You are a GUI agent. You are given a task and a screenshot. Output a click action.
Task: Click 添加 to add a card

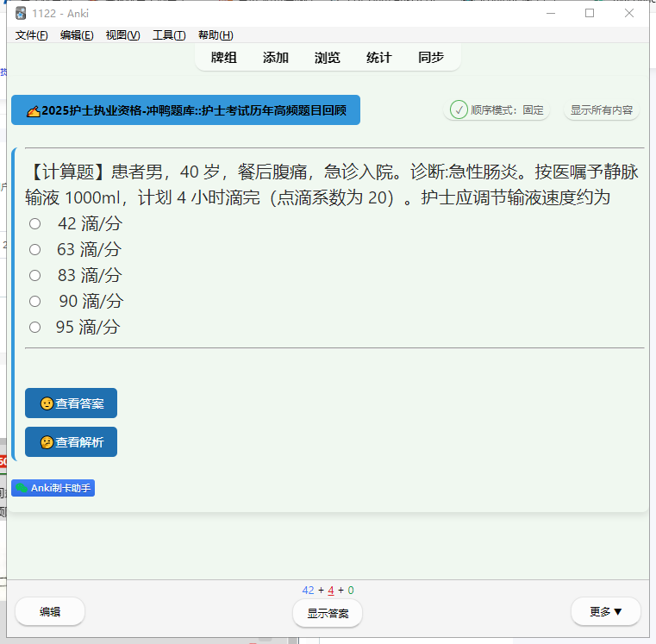[x=276, y=57]
